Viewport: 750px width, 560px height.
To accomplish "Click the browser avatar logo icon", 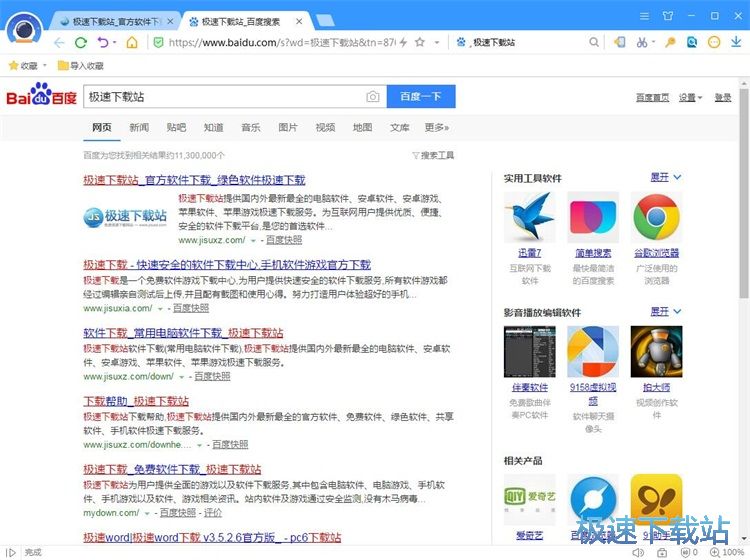I will (24, 30).
